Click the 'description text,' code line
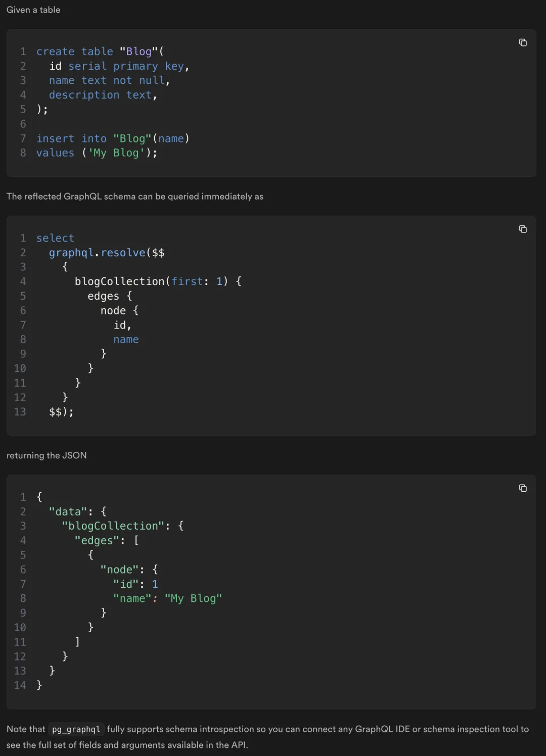The width and height of the screenshot is (546, 756). pos(103,95)
